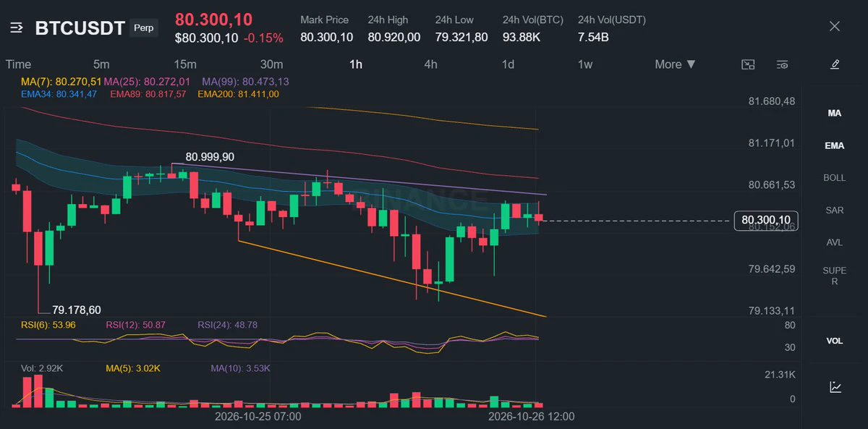The width and height of the screenshot is (868, 429).
Task: Toggle the EMA indicator in the sidebar
Action: point(835,145)
